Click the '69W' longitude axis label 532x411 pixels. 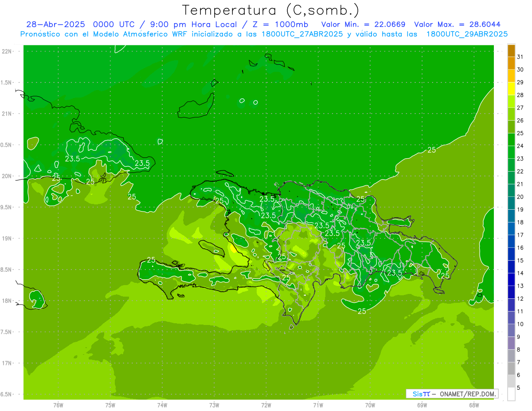pos(422,405)
